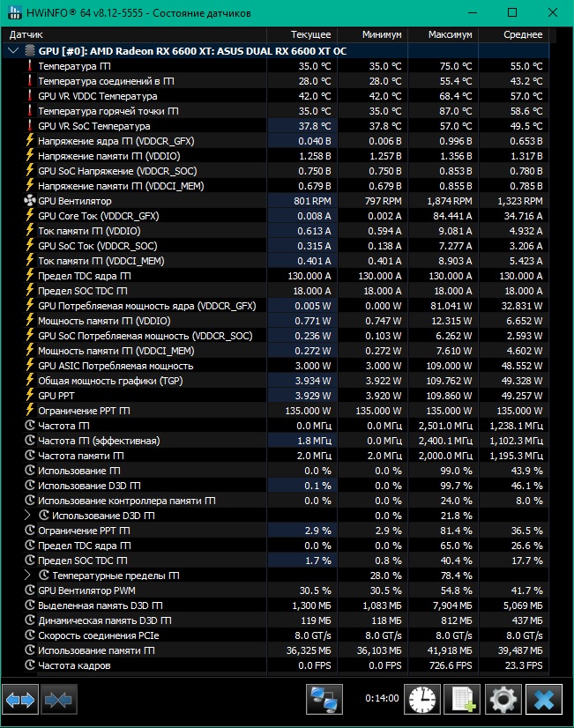
Task: Click clock icon beside Выделенная память D3D ГП
Action: tap(30, 605)
